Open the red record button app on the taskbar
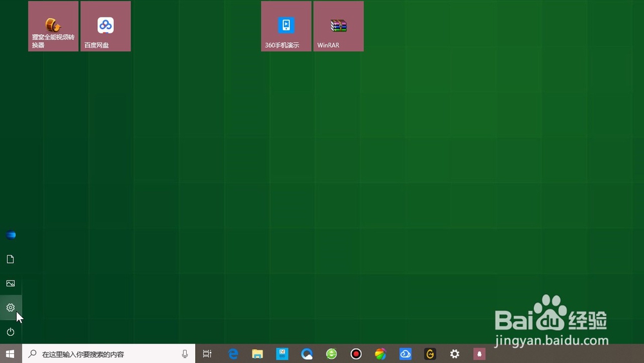Image resolution: width=644 pixels, height=363 pixels. pos(356,353)
